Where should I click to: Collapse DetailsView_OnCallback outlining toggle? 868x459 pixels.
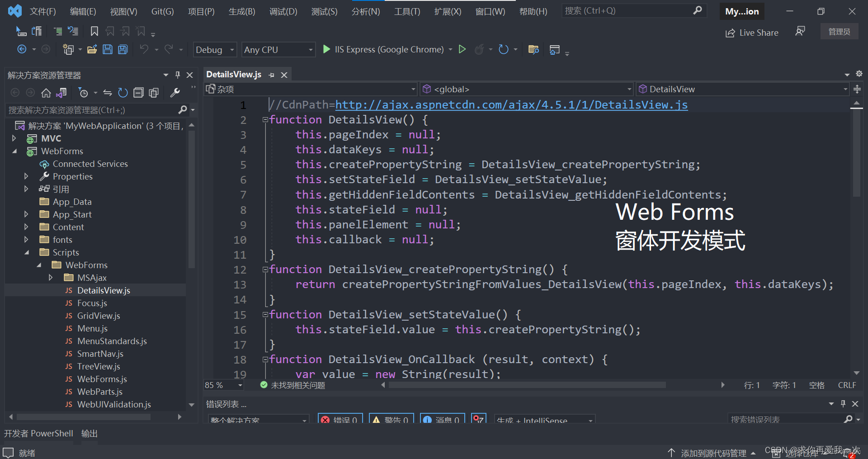[x=265, y=360]
